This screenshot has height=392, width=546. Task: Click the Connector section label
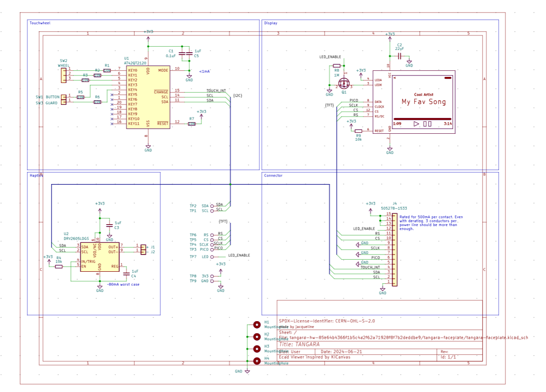click(x=273, y=175)
